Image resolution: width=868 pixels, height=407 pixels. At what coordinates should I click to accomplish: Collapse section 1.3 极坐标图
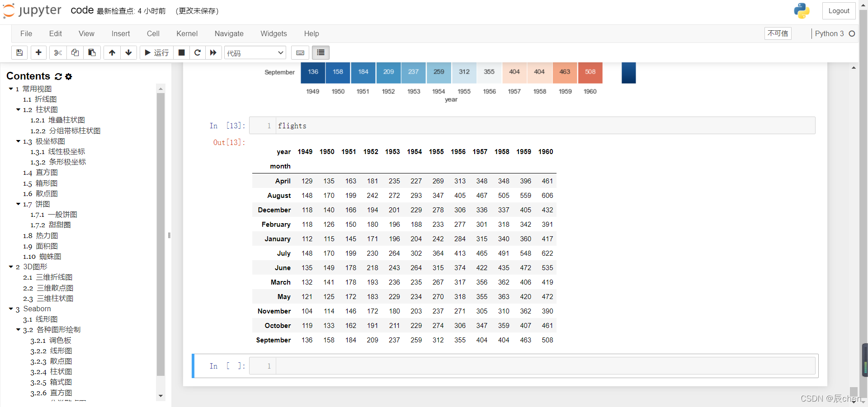[18, 141]
